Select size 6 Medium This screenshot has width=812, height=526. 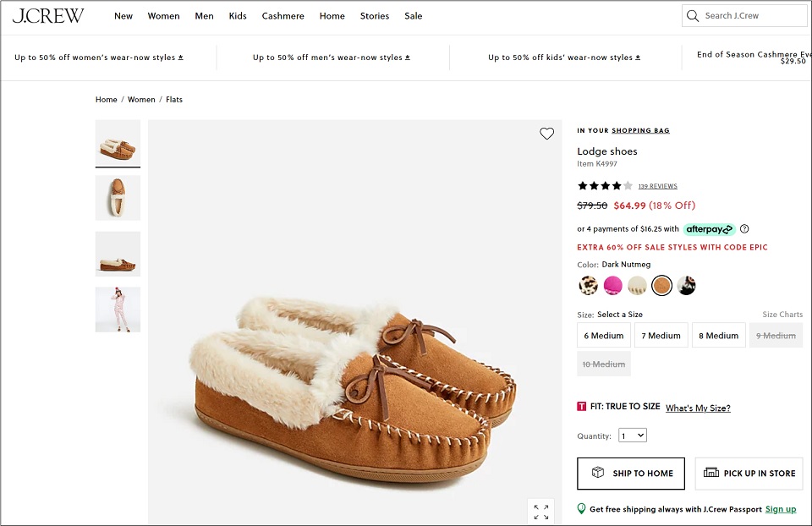[x=604, y=336]
